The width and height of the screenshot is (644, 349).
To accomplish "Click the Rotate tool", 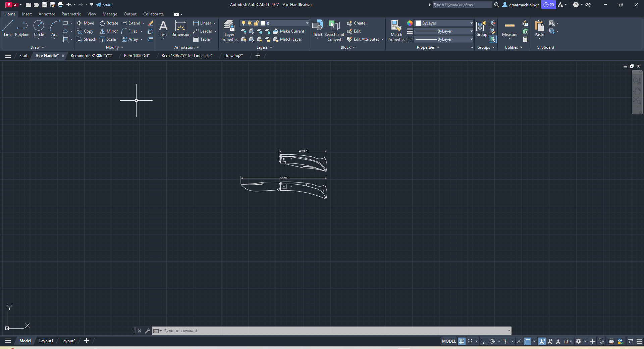I will [x=109, y=23].
